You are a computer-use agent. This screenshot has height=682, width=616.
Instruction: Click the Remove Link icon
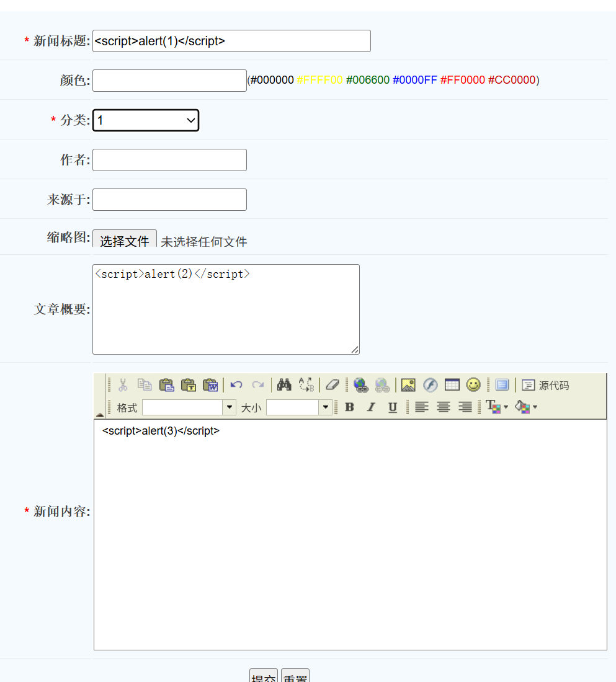point(382,385)
